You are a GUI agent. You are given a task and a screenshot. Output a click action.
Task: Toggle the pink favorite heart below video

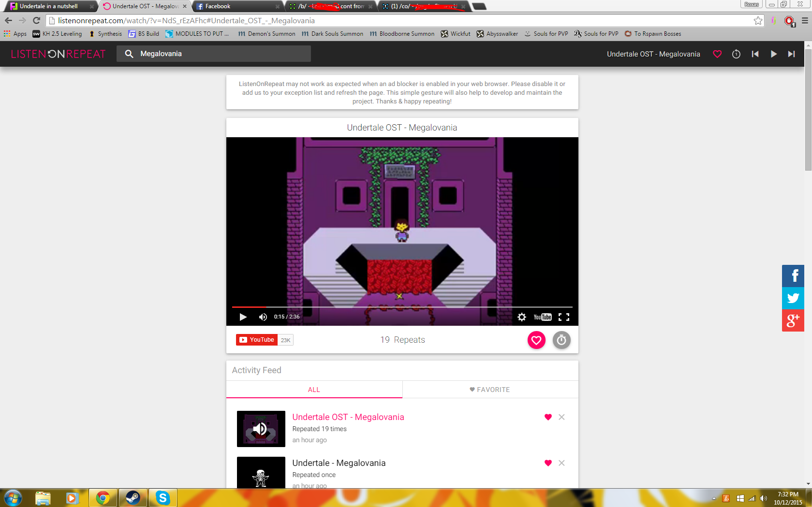coord(536,340)
